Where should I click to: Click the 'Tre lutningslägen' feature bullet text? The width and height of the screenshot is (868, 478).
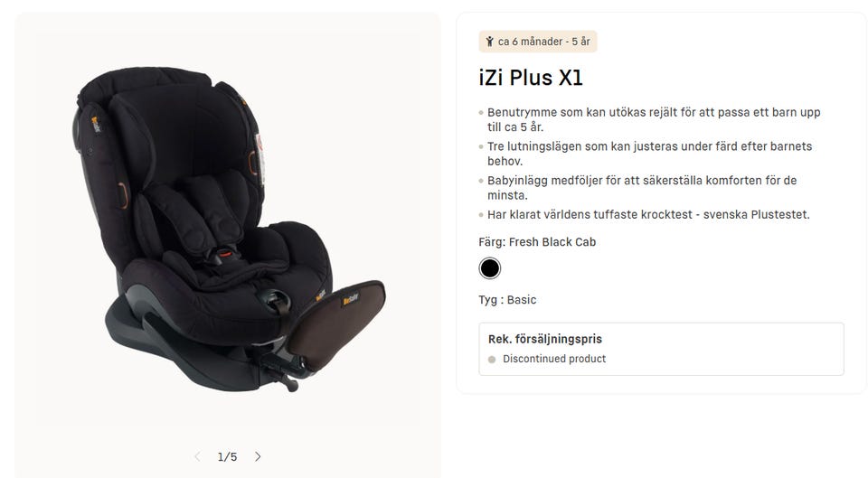[x=649, y=154]
